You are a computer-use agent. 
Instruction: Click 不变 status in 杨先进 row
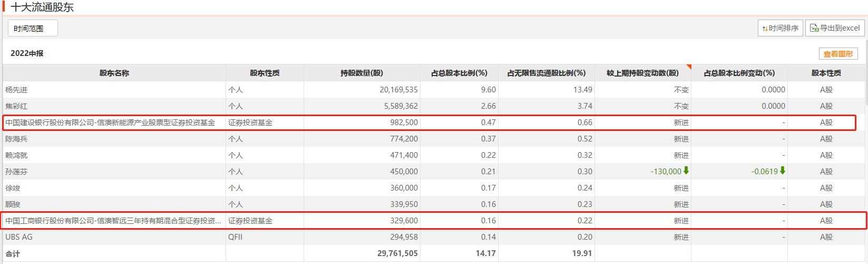(681, 90)
